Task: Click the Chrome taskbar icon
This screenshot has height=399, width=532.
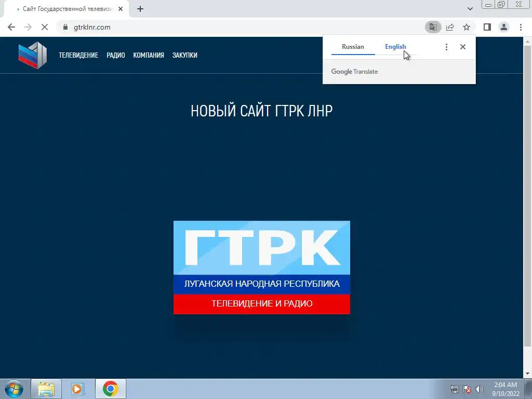Action: 111,389
